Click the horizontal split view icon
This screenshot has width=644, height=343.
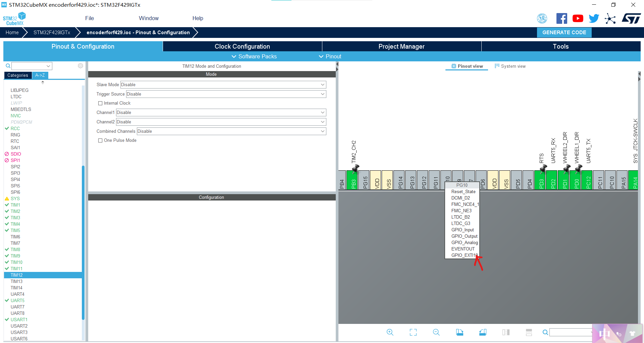pos(529,332)
